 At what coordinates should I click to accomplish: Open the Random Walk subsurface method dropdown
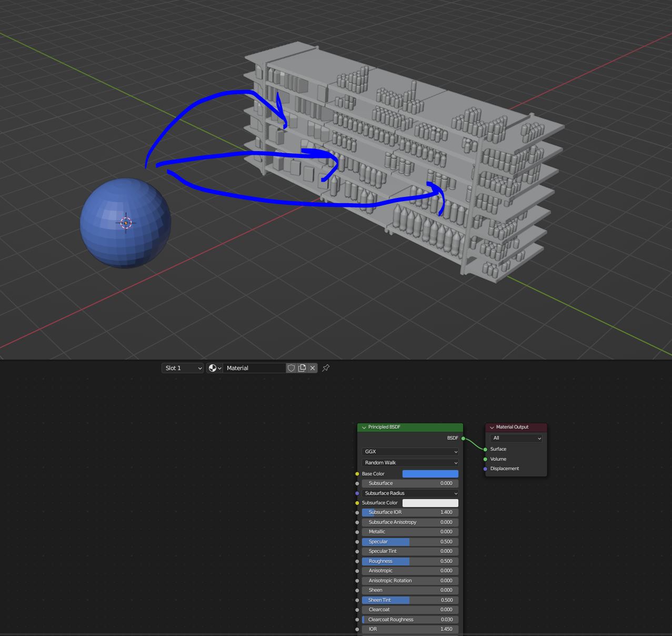(410, 463)
